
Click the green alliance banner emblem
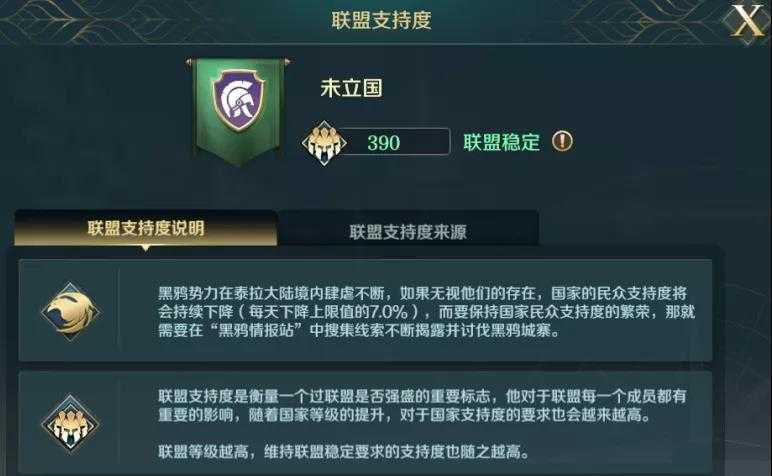tap(238, 111)
